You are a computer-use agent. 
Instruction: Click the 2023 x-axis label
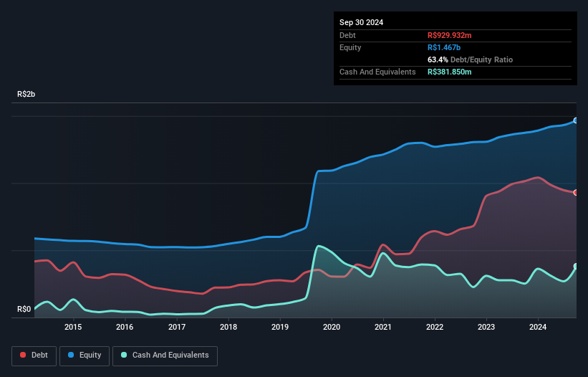(x=486, y=327)
